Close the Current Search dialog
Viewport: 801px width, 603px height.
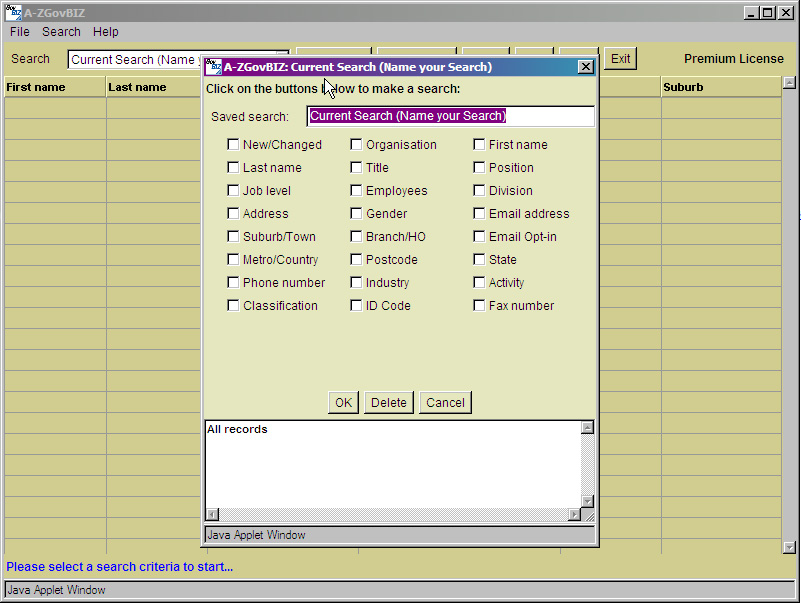tap(586, 66)
